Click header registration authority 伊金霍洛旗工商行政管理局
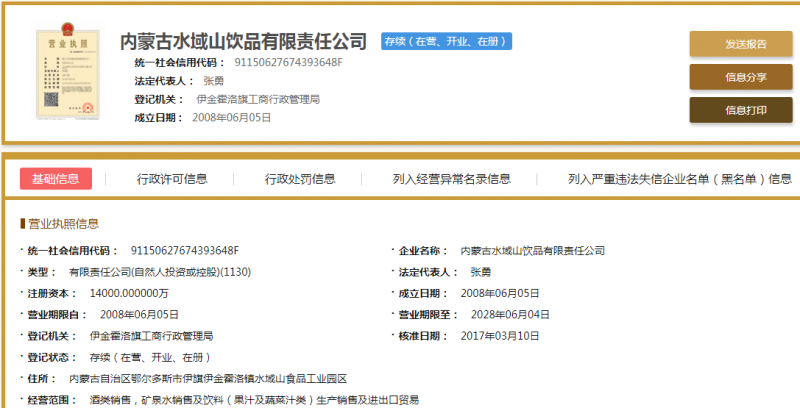800x408 pixels. pyautogui.click(x=258, y=99)
